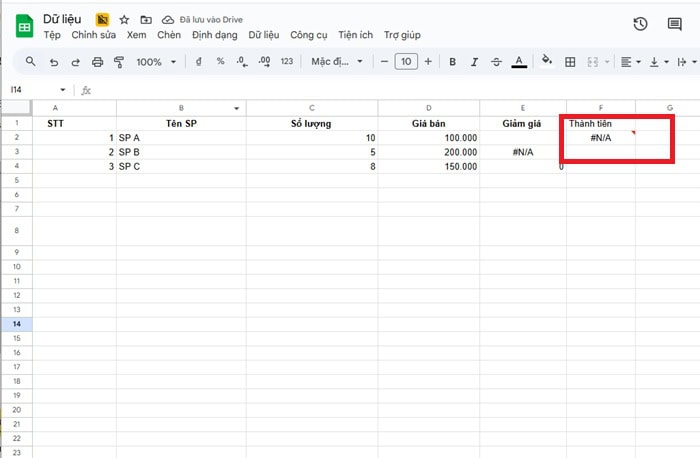Image resolution: width=700 pixels, height=458 pixels.
Task: Toggle italic formatting
Action: [474, 62]
